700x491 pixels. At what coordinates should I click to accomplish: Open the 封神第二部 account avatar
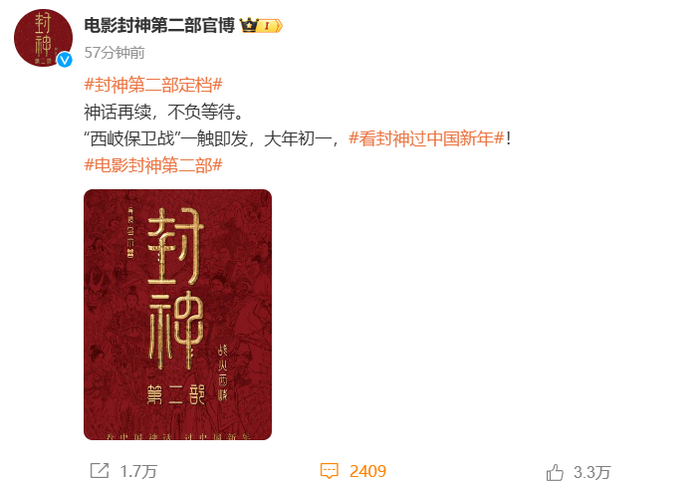(x=43, y=38)
